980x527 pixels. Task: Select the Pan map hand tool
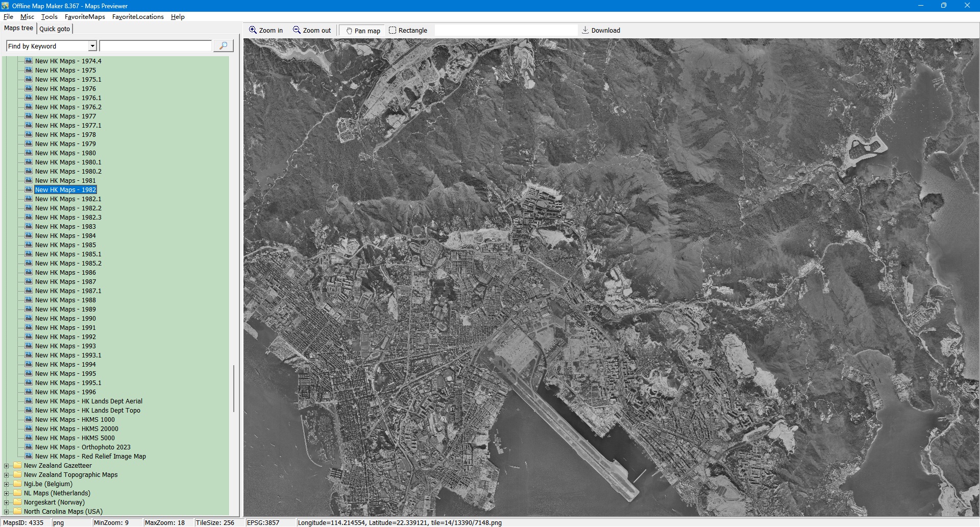[349, 31]
